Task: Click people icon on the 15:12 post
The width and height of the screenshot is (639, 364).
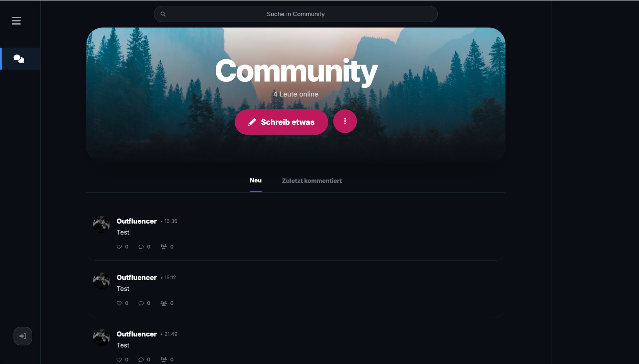Action: pyautogui.click(x=164, y=303)
